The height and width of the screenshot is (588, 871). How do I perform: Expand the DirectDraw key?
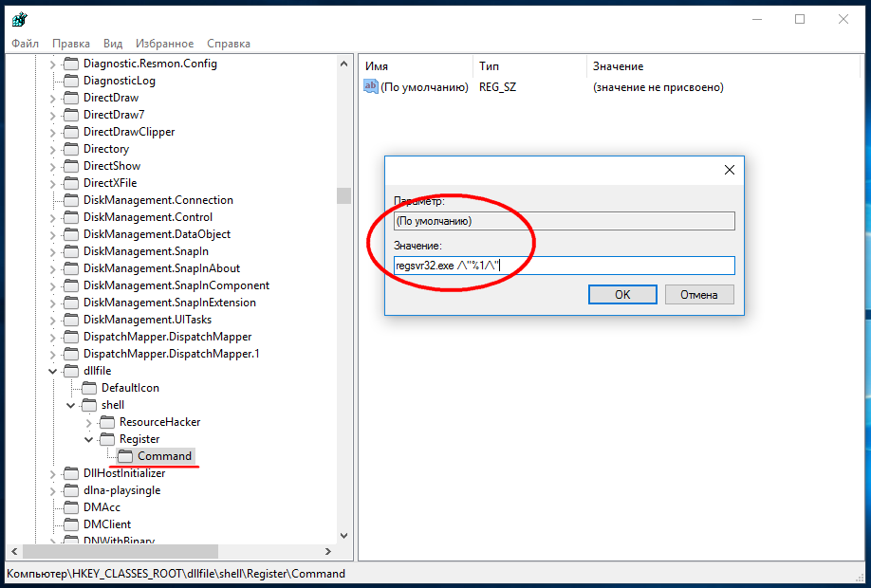coord(53,99)
